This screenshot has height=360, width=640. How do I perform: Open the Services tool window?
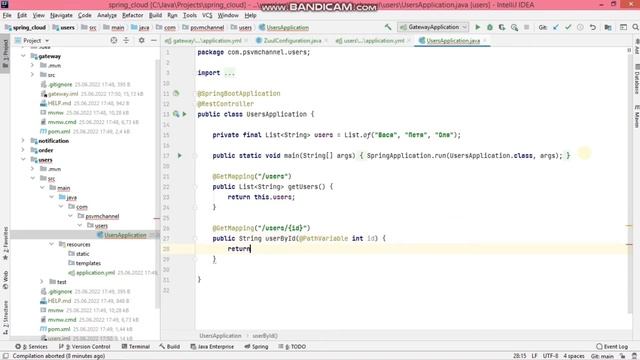[x=31, y=347]
